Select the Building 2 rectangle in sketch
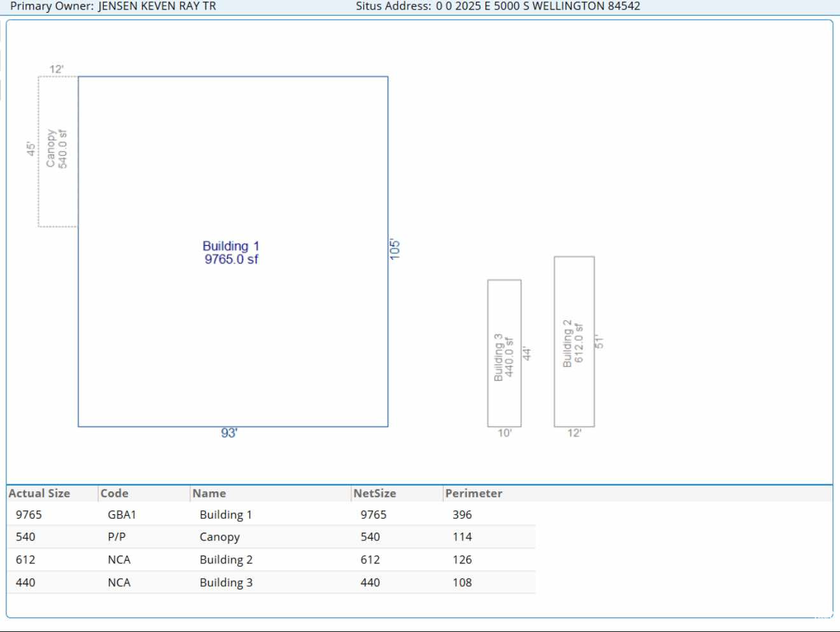Screen dimensions: 840x632 pos(574,342)
